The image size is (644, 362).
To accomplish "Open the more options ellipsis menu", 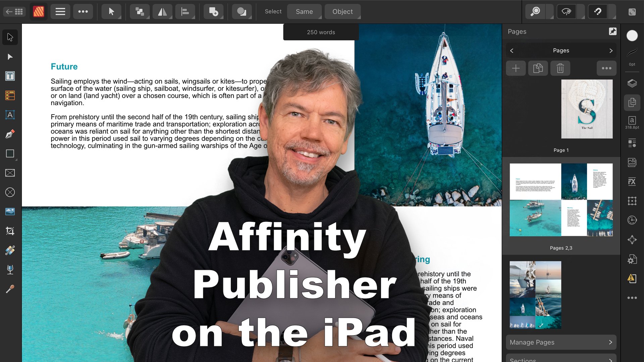I will [83, 11].
